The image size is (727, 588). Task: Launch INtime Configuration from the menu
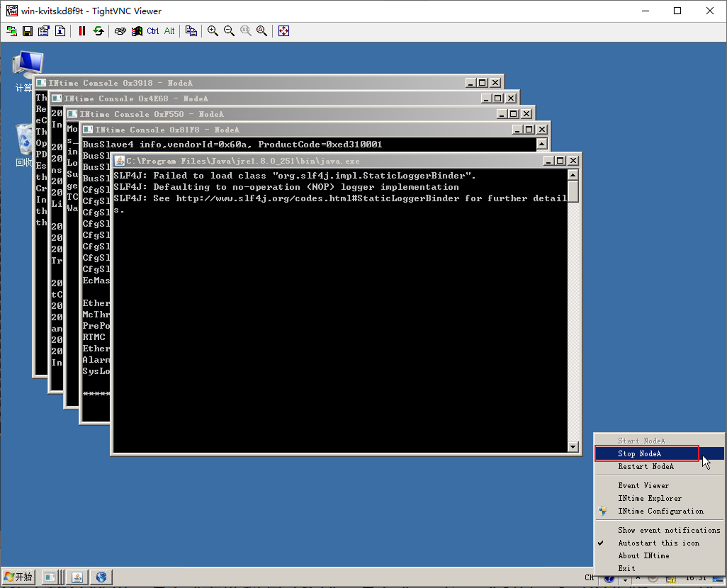660,511
